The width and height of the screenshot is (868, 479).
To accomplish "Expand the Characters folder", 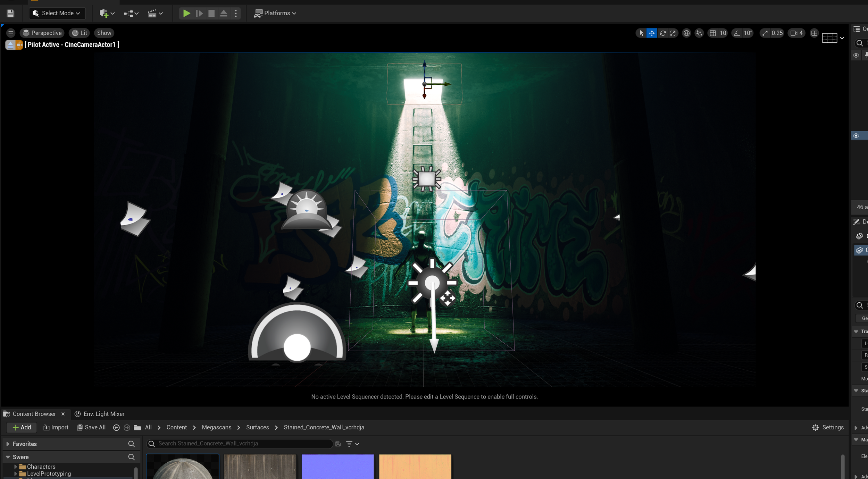I will (16, 467).
